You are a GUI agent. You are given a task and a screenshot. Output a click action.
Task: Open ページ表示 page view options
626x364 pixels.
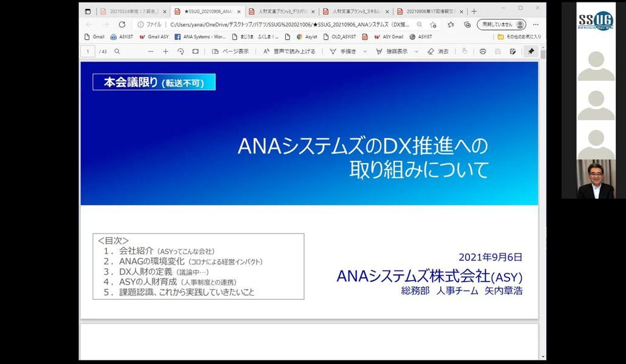click(230, 52)
